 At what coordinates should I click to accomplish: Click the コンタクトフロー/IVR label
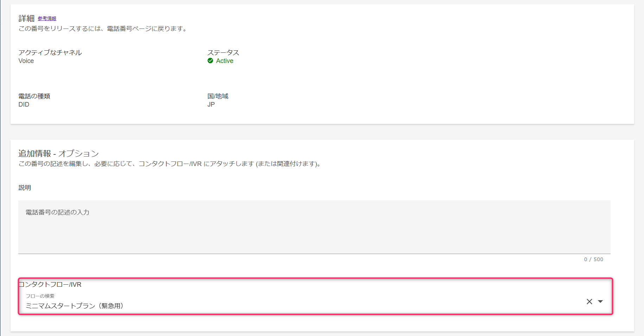click(x=50, y=284)
